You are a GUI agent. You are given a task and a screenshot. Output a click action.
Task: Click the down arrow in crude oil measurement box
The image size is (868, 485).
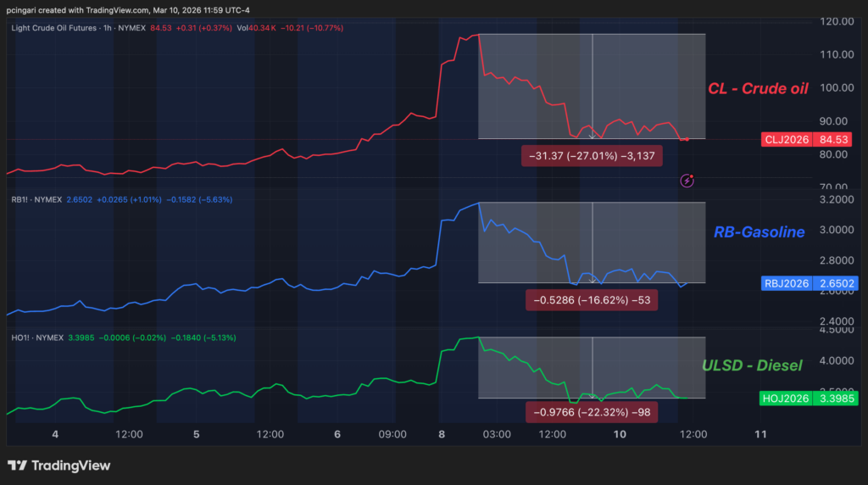point(592,135)
